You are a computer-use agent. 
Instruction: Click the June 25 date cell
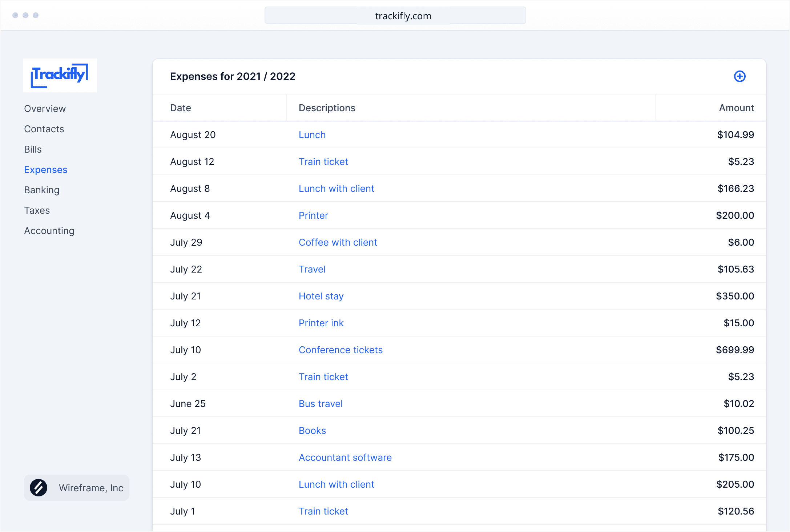click(188, 404)
